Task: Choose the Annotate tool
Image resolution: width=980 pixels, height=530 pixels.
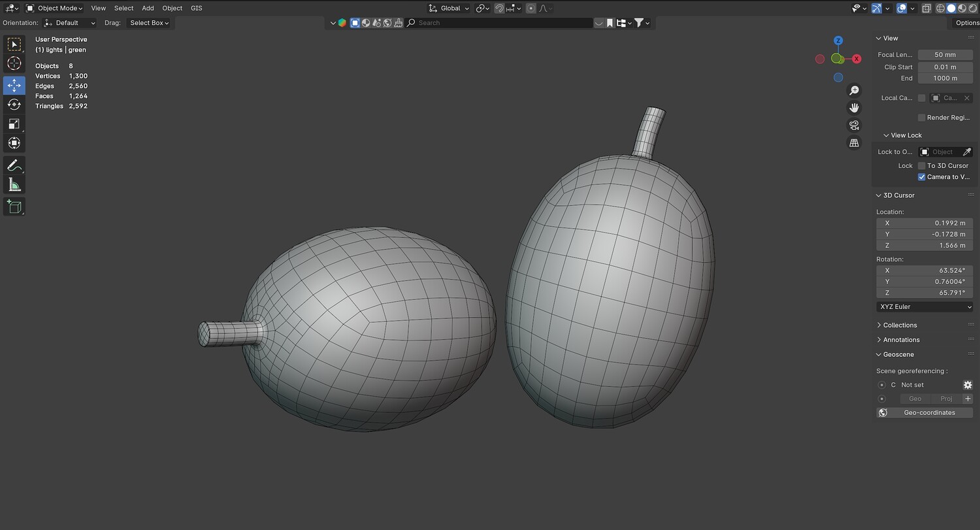Action: coord(14,165)
